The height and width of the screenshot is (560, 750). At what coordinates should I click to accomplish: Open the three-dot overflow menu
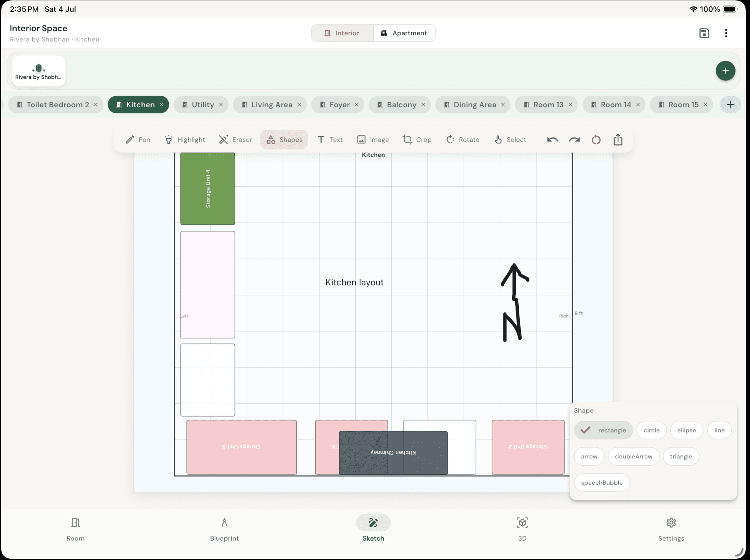click(x=726, y=33)
